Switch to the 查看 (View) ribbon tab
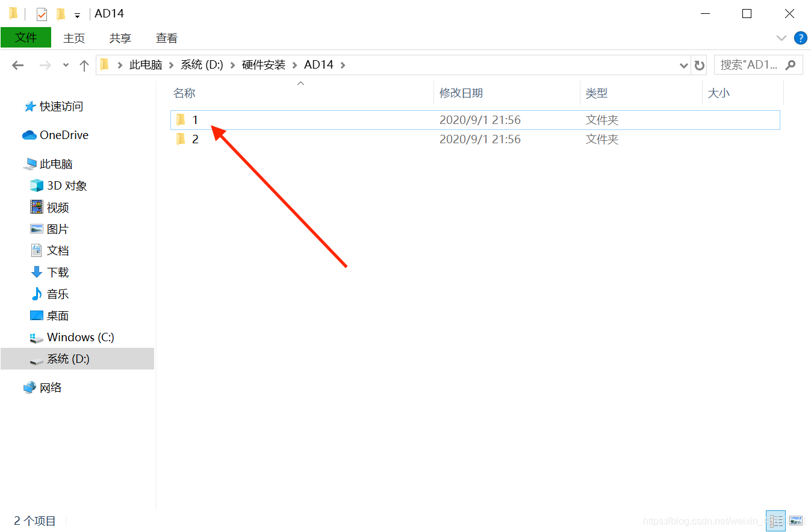 [x=166, y=38]
